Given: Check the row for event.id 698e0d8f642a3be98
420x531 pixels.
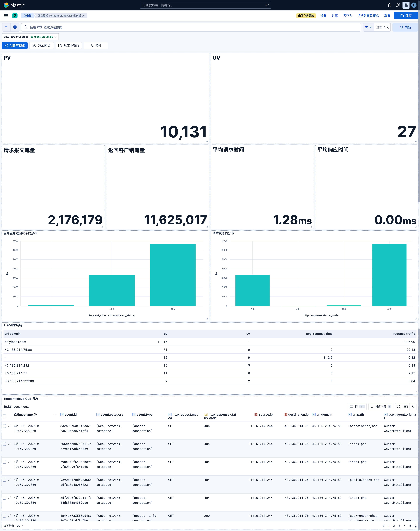Looking at the screenshot, I should tap(4, 462).
